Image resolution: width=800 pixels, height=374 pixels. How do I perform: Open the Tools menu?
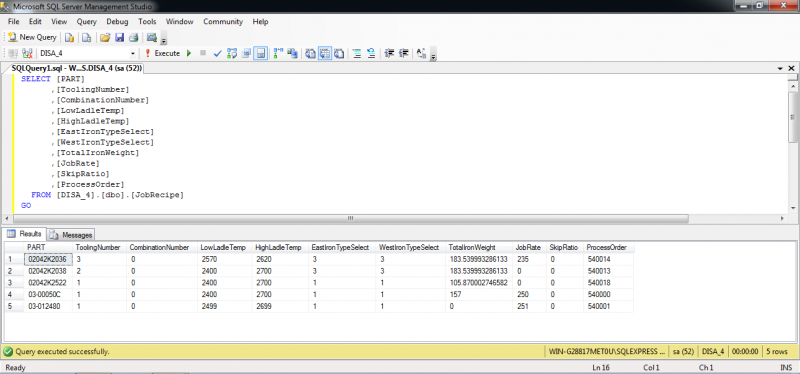147,21
